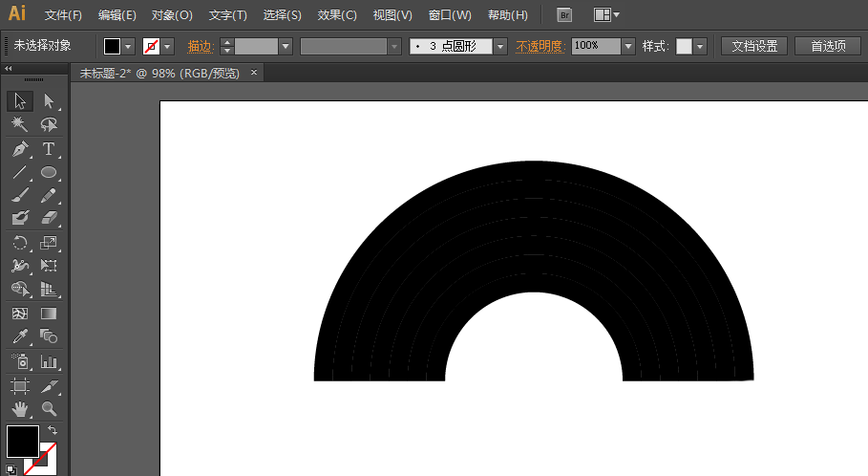
Task: Open Adobe Bridge with Br button
Action: click(x=564, y=15)
